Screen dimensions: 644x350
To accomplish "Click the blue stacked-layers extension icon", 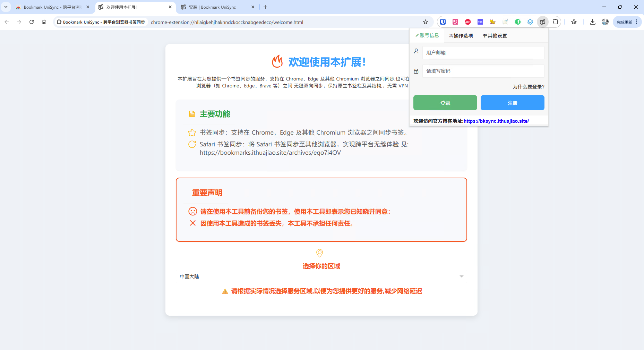I will click(x=530, y=22).
